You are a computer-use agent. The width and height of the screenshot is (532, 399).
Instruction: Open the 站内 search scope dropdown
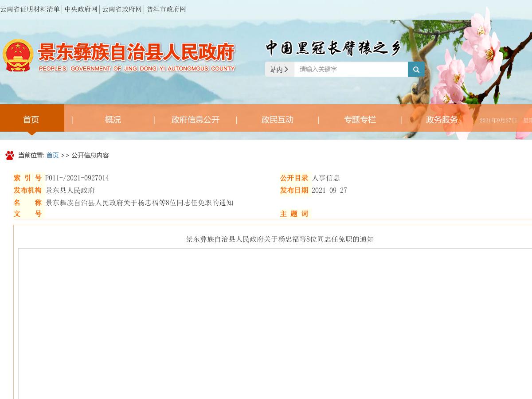coord(277,69)
